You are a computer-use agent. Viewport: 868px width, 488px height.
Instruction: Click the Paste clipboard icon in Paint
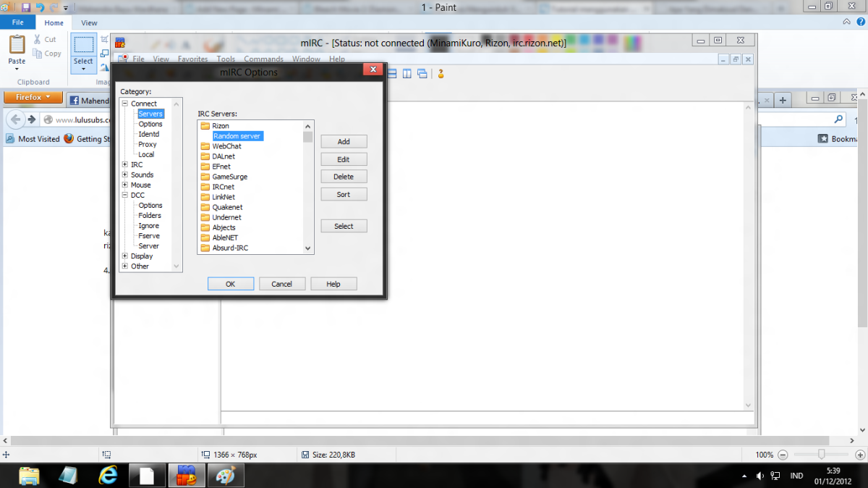pyautogui.click(x=17, y=45)
